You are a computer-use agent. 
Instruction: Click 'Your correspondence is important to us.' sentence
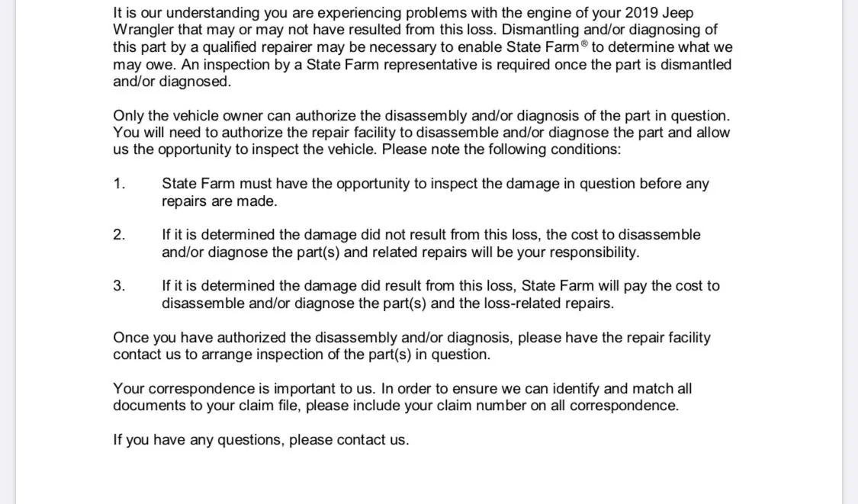coord(244,389)
